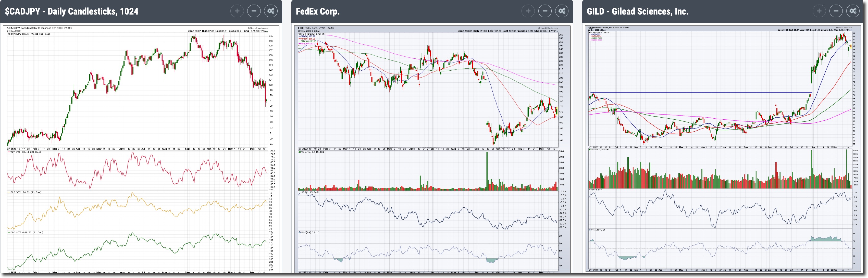Screen dimensions: 868x278
Task: Click the GLD-VTI indicator line pane
Action: click(135, 211)
